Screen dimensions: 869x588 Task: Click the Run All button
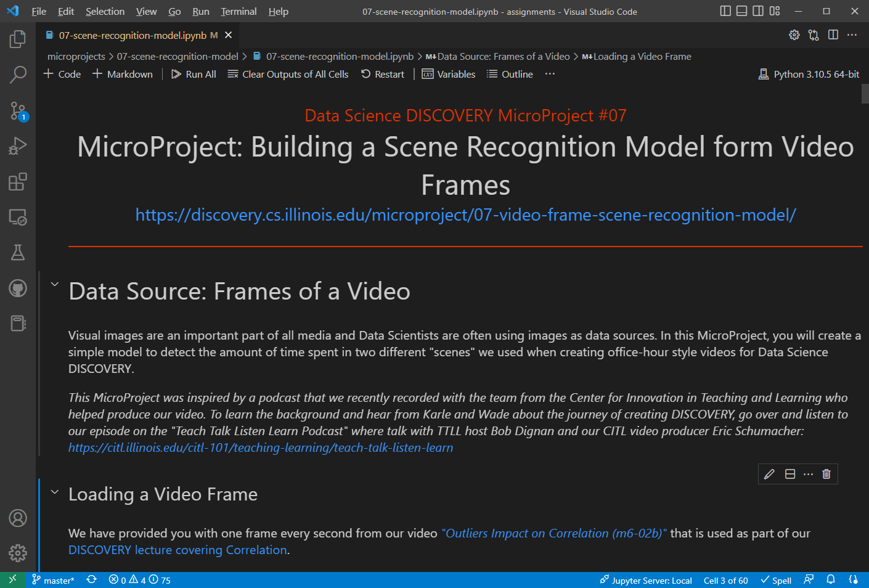coord(194,74)
